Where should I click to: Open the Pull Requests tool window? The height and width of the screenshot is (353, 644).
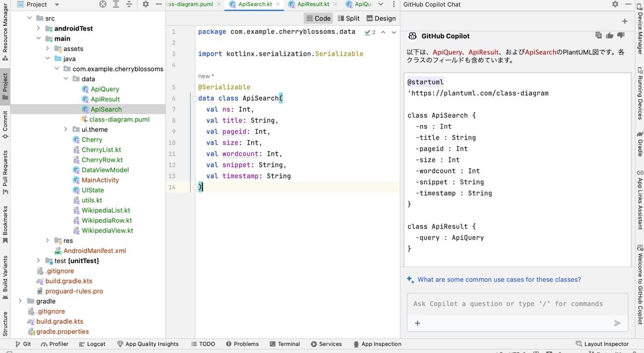click(5, 172)
